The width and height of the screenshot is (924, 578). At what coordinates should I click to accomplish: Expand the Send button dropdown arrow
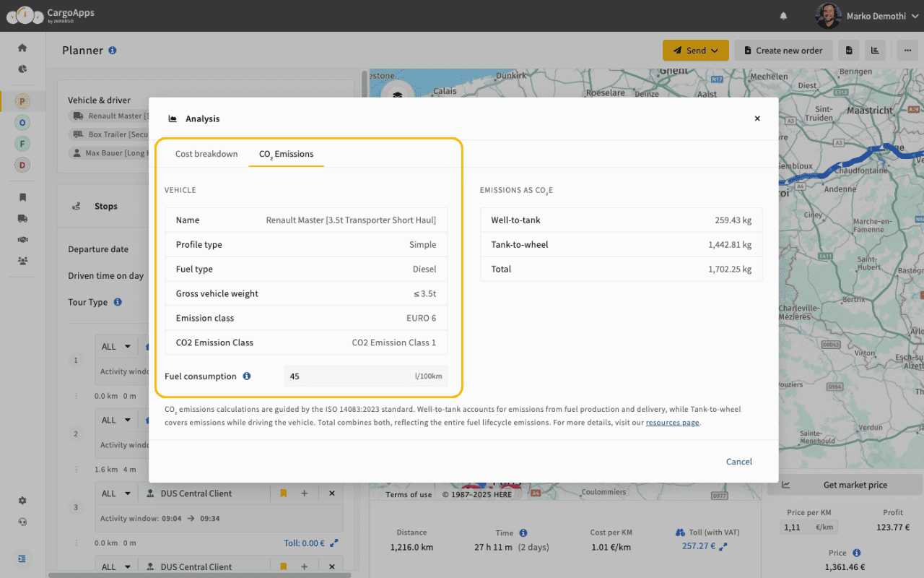(715, 50)
